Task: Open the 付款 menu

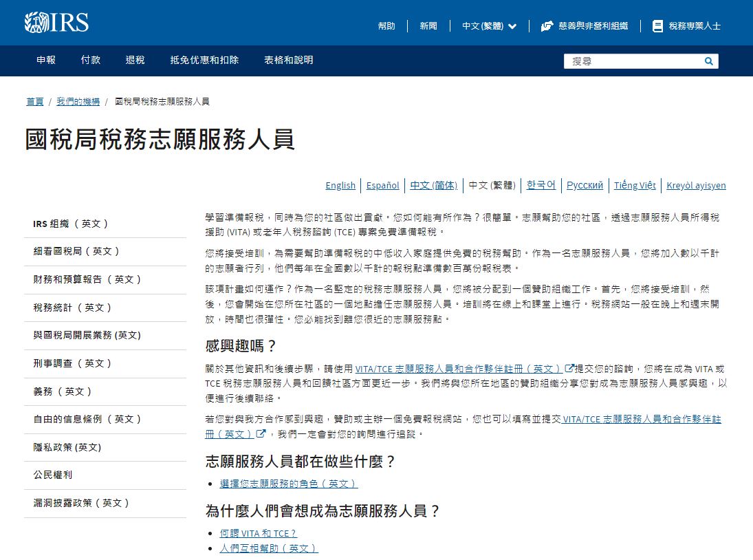Action: [91, 60]
